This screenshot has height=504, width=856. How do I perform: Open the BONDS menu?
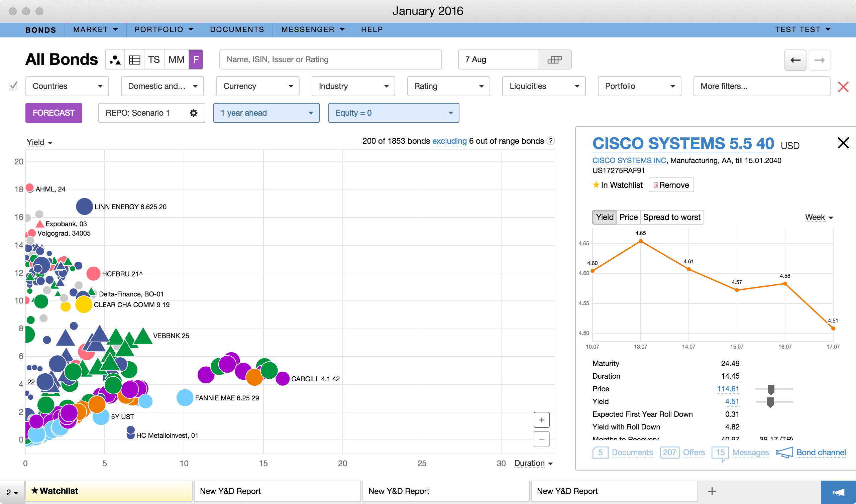point(41,30)
